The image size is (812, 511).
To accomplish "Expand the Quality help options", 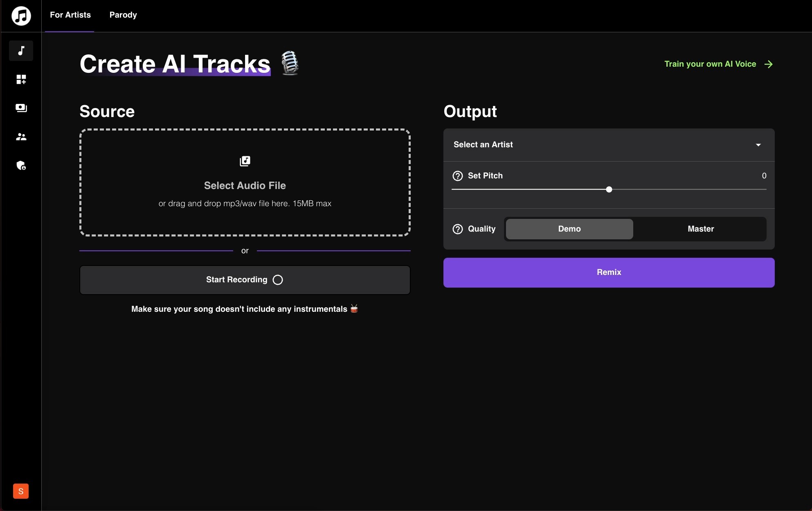I will point(458,229).
